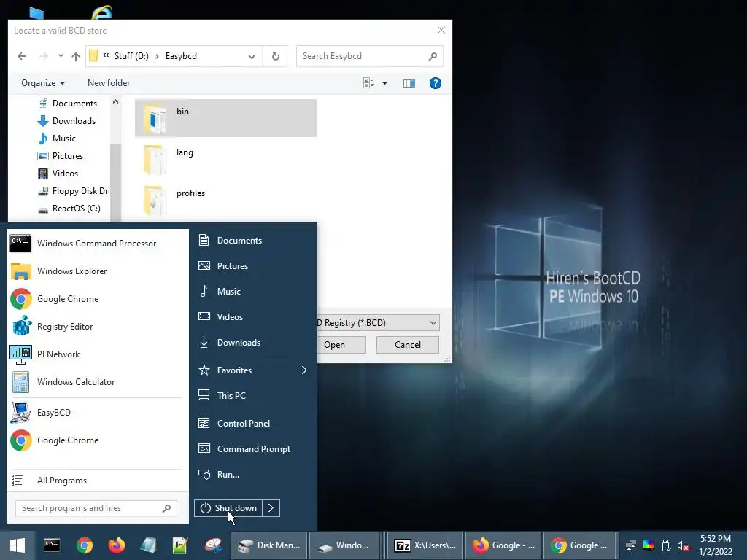Viewport: 747px width, 560px height.
Task: Select Floppy Disk Drive in navigation pane
Action: (x=74, y=191)
